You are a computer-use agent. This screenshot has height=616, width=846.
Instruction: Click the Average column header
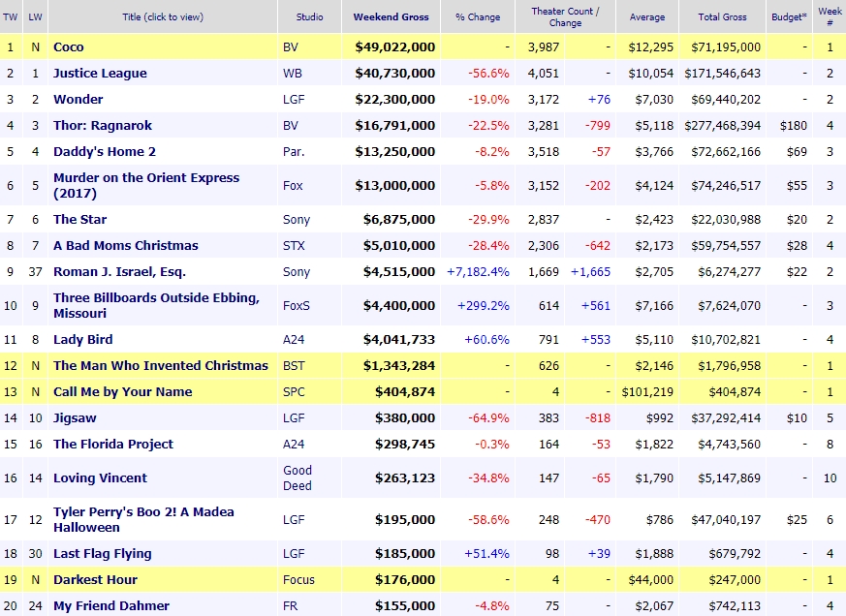point(647,16)
